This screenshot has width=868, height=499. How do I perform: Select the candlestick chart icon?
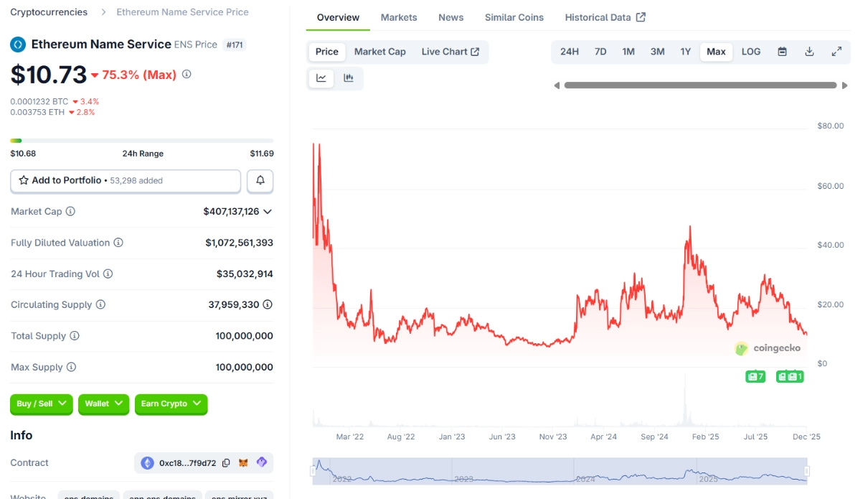349,78
